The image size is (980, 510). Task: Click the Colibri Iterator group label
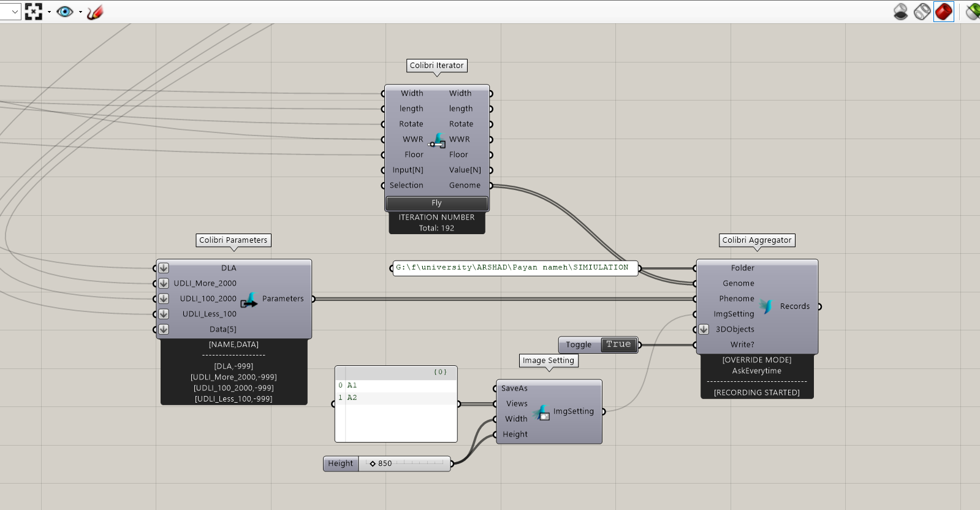(437, 66)
